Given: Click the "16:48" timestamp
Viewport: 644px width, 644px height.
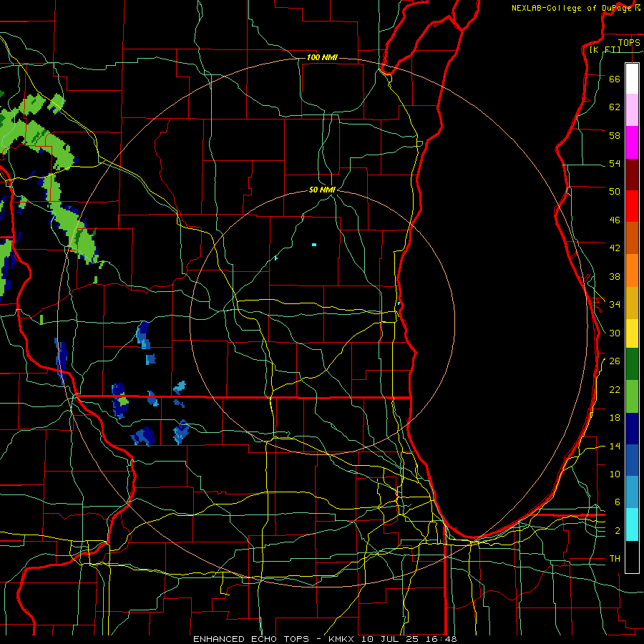Looking at the screenshot, I should tap(443, 639).
